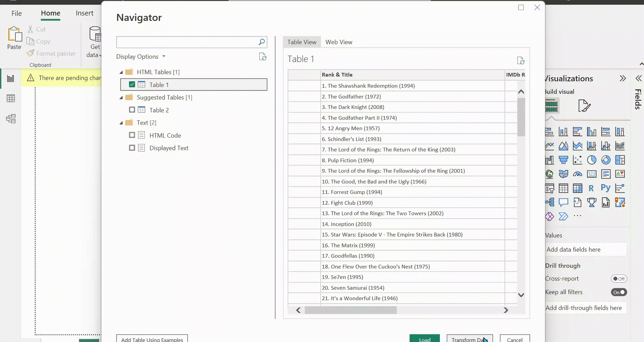Switch to the Home ribbon tab
The image size is (644, 342).
51,13
